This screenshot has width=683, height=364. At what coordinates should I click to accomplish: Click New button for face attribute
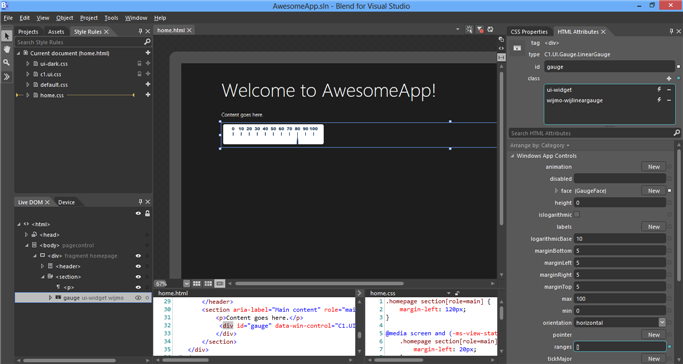(653, 191)
